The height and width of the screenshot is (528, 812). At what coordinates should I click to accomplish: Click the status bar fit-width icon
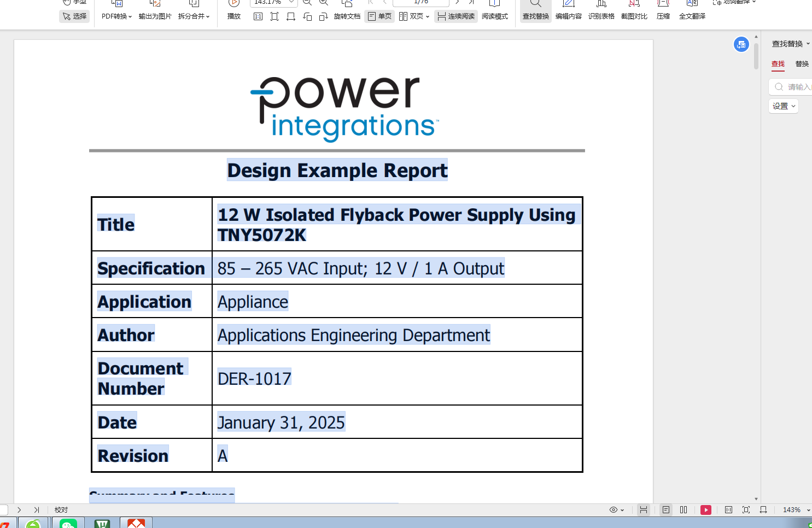[763, 510]
